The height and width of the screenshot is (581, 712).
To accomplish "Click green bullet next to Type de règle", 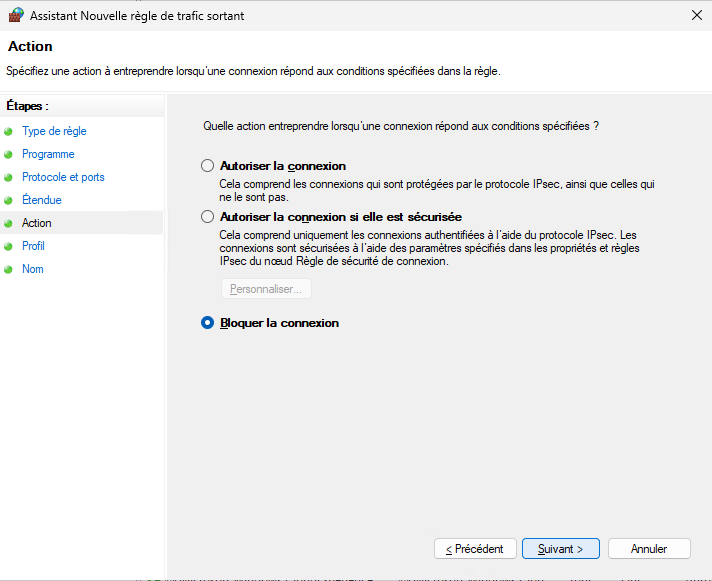I will pos(9,131).
